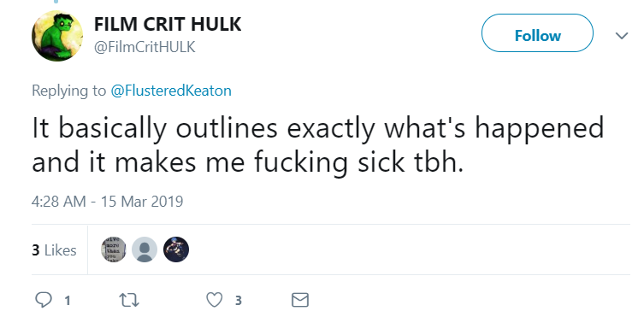Like the tweet with the heart icon
644x317 pixels.
pos(214,300)
